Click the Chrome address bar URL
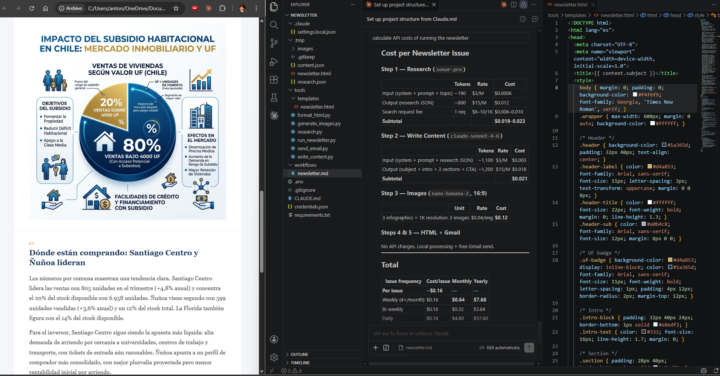This screenshot has width=720, height=376. [126, 8]
